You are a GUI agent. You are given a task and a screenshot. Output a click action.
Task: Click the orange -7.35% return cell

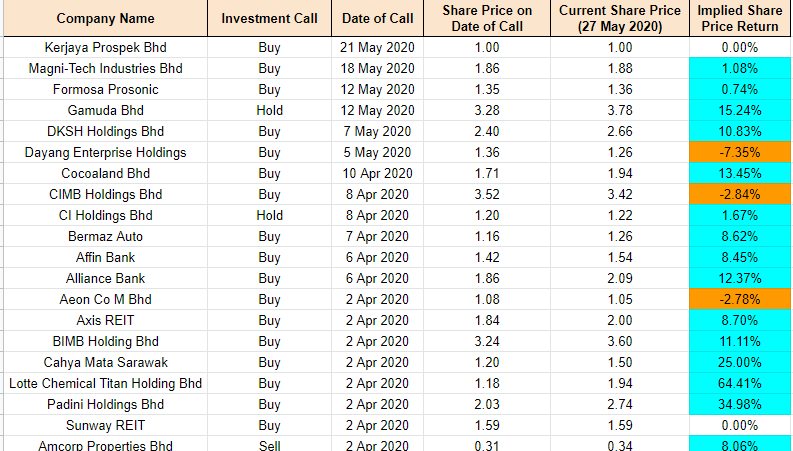click(x=739, y=152)
